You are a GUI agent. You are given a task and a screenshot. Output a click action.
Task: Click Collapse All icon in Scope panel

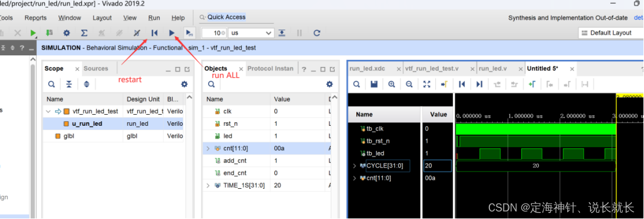[69, 84]
